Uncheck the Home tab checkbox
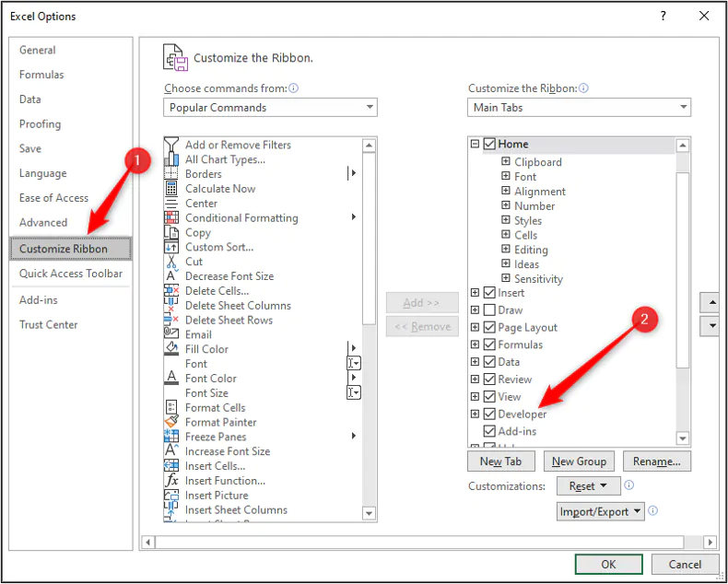The image size is (728, 584). click(489, 144)
